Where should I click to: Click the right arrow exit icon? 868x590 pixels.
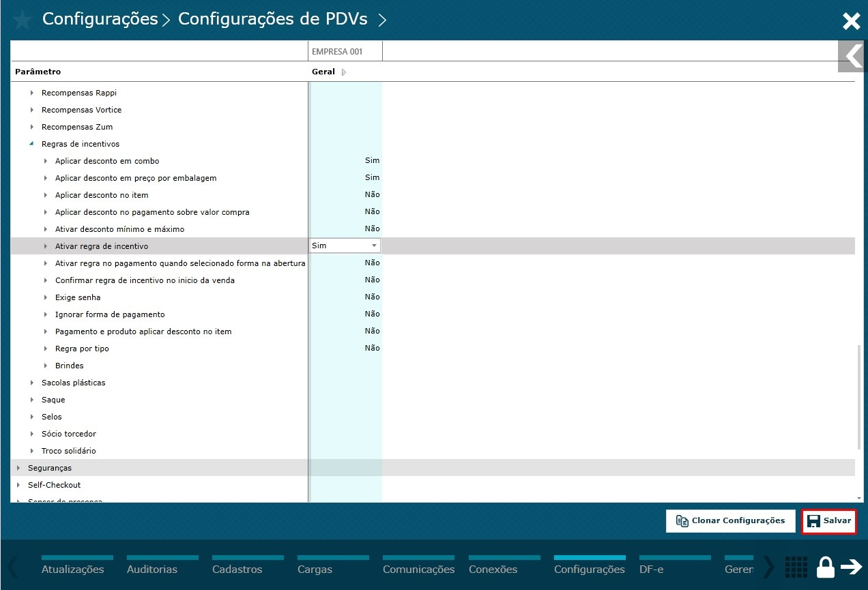pyautogui.click(x=852, y=567)
